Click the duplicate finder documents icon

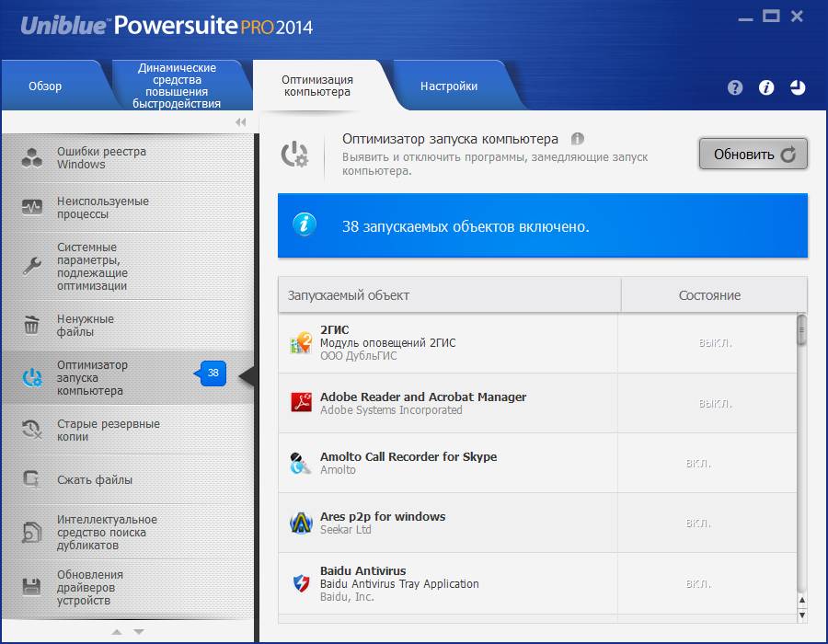[x=31, y=532]
